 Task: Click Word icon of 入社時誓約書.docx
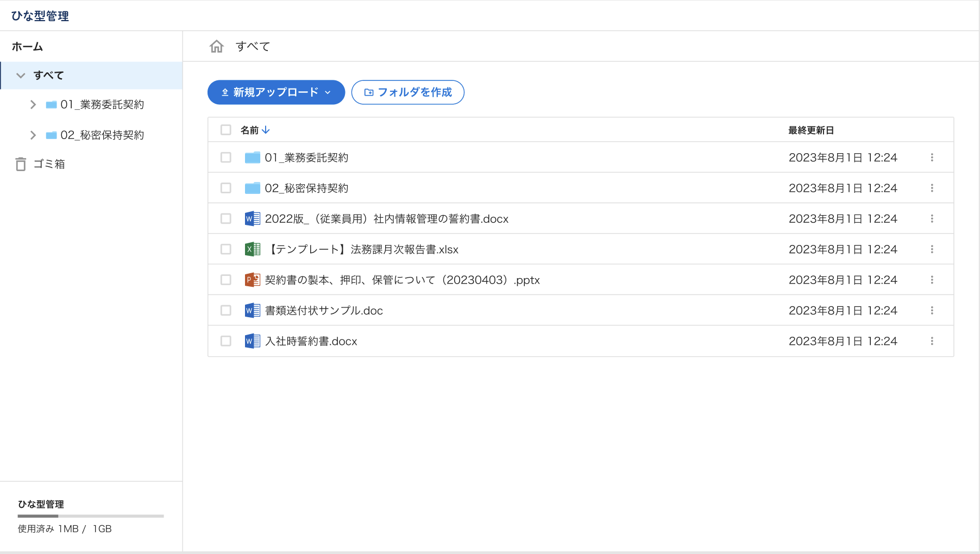pos(253,341)
